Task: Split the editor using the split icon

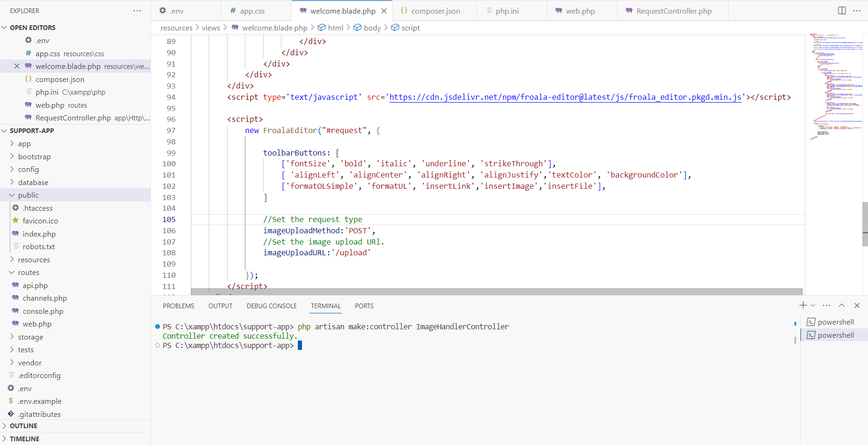Action: pos(841,10)
